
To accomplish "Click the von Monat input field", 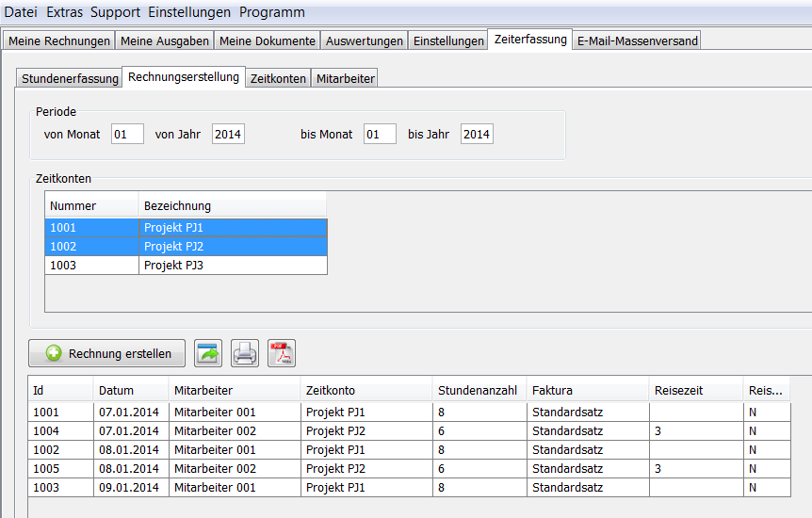I will 127,135.
